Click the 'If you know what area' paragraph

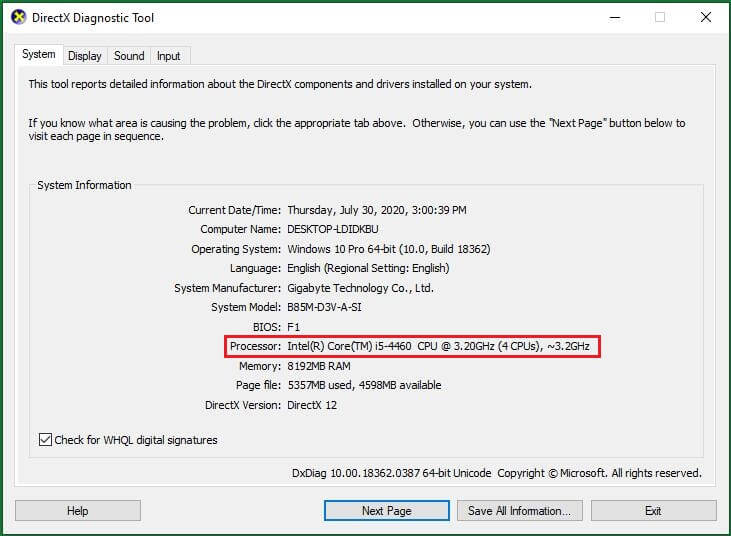point(357,130)
